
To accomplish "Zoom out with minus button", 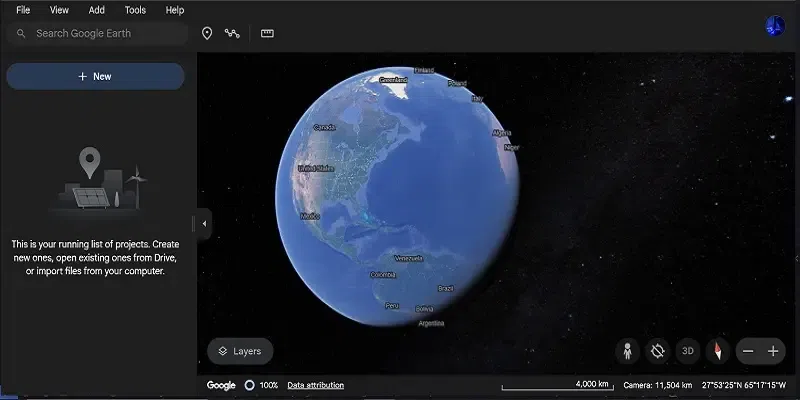I will [x=748, y=352].
